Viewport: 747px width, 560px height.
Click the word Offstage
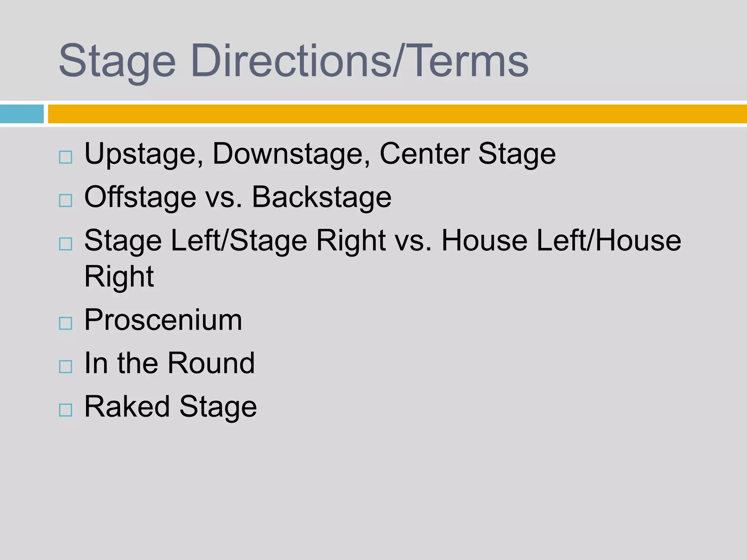tap(140, 197)
